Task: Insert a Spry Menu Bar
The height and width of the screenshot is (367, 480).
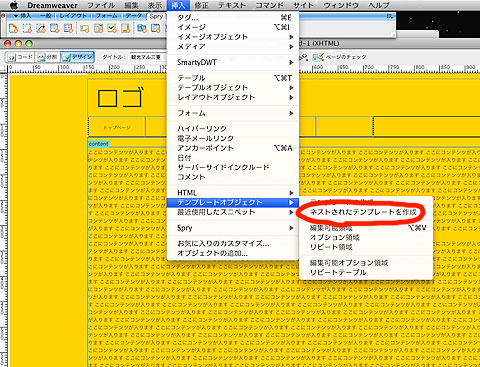Action: [142, 29]
